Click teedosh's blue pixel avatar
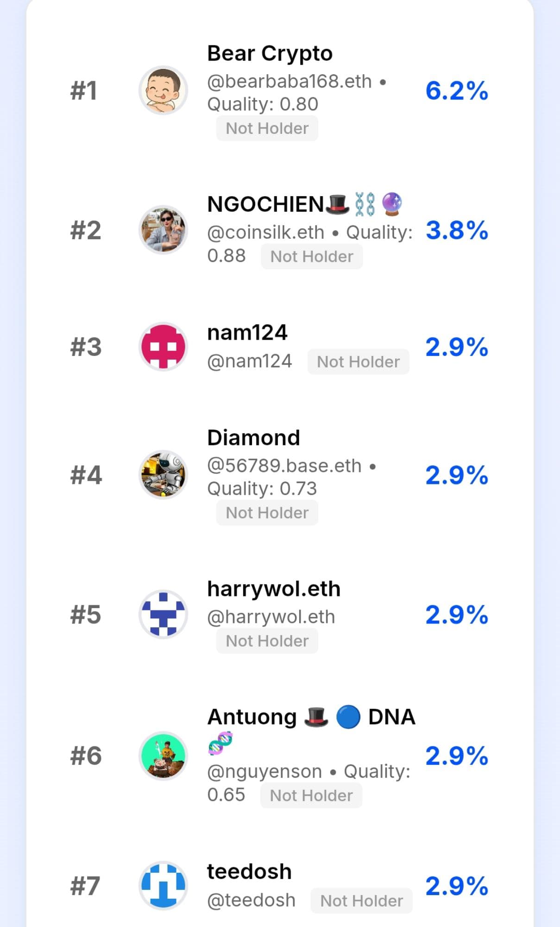560x927 pixels. pos(163,885)
